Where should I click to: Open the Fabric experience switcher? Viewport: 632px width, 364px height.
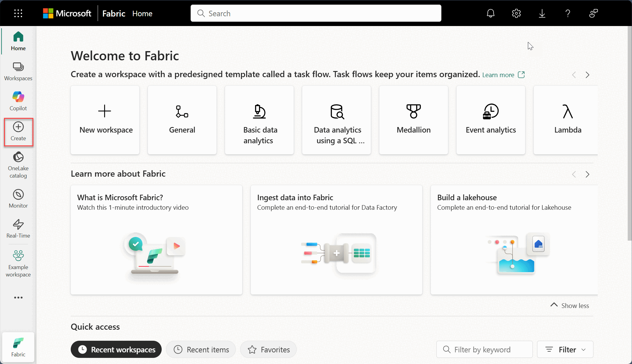pyautogui.click(x=18, y=347)
